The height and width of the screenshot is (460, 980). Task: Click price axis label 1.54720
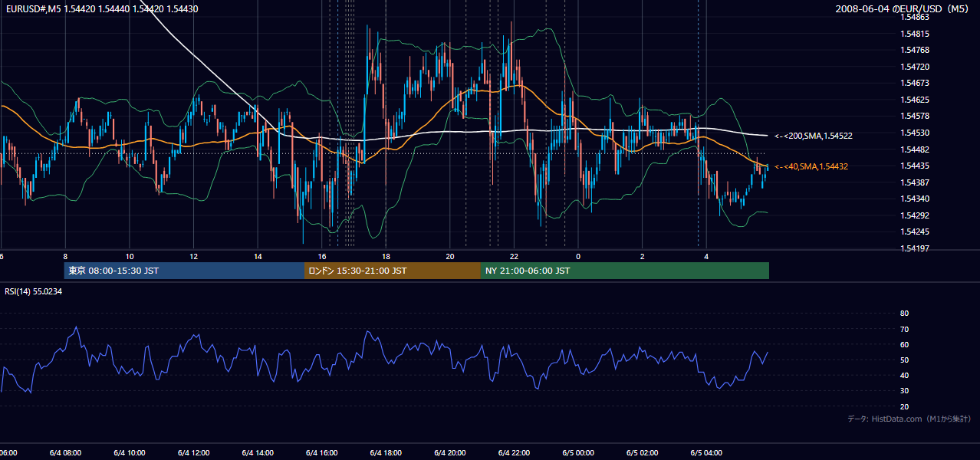point(916,67)
